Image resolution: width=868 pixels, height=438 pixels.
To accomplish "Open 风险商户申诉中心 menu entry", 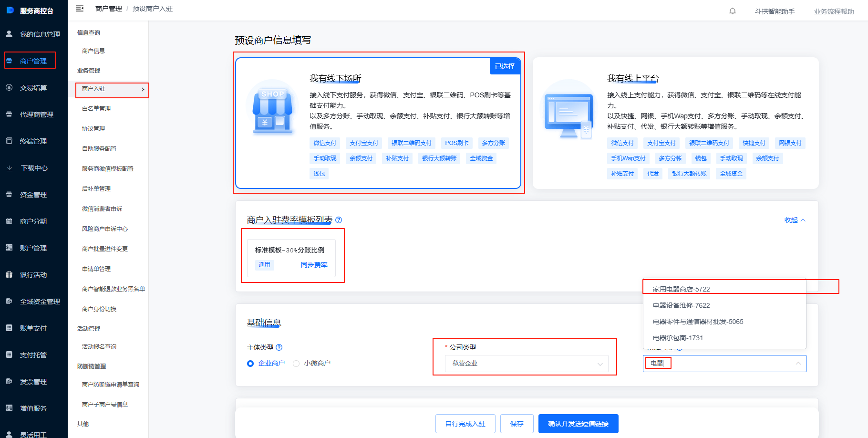I will pyautogui.click(x=105, y=229).
